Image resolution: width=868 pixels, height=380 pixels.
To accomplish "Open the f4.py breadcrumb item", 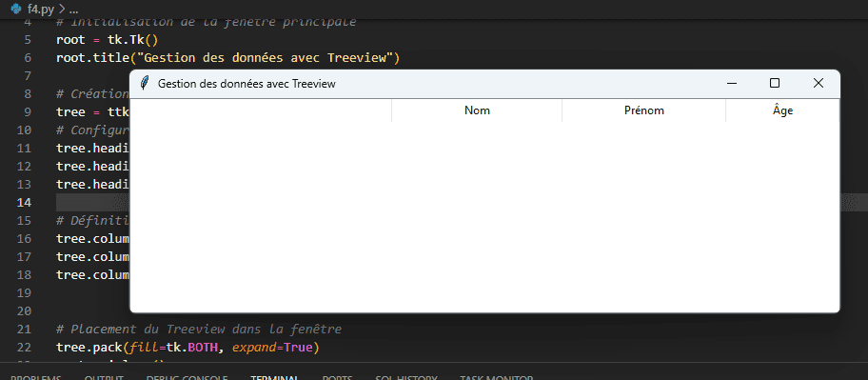I will 40,10.
